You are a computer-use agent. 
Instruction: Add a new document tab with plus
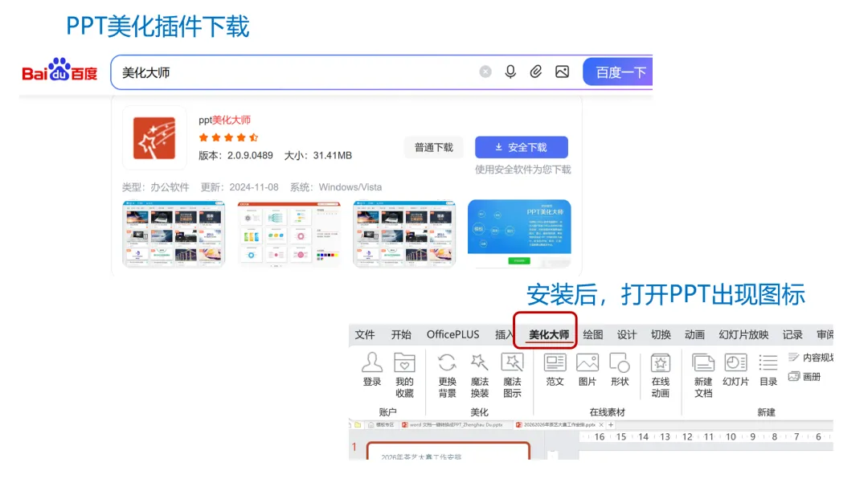coord(611,425)
